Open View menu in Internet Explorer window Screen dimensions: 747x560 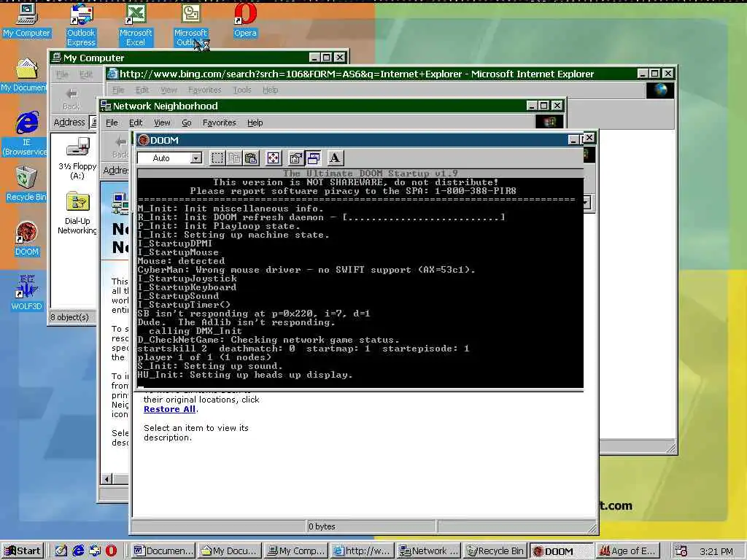pyautogui.click(x=169, y=90)
